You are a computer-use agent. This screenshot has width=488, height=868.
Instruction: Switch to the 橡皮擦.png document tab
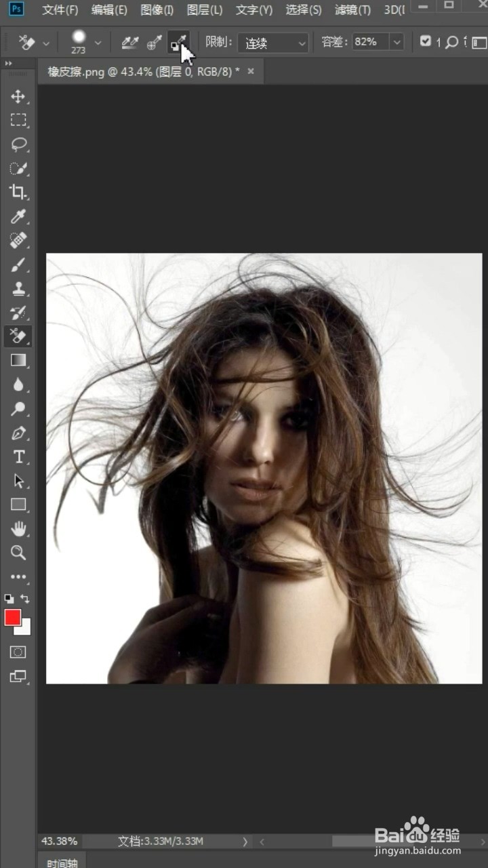[x=144, y=71]
